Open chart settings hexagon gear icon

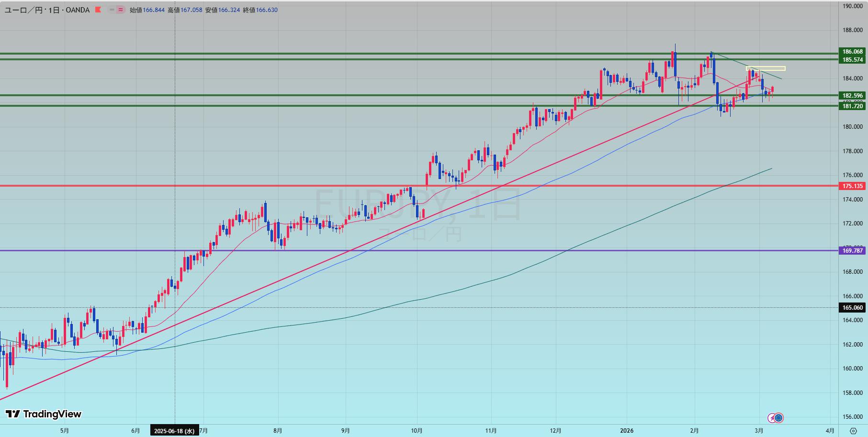853,430
